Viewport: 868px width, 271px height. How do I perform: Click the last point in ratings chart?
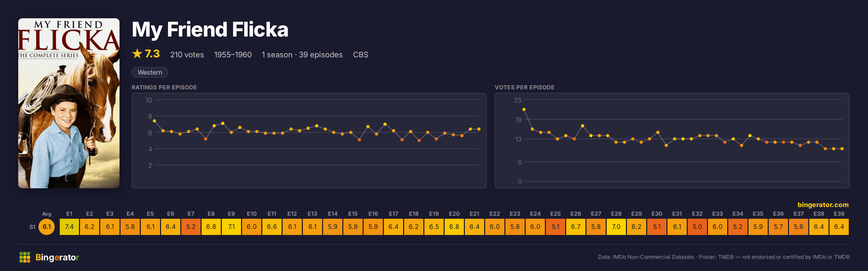(x=479, y=129)
